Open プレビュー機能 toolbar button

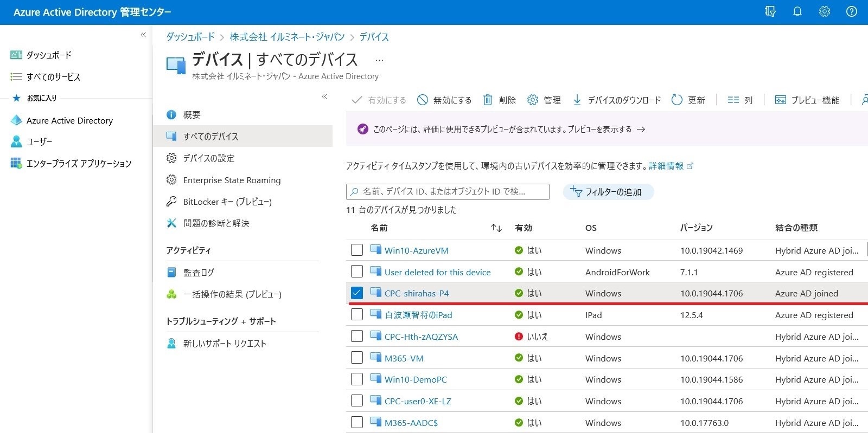[807, 100]
